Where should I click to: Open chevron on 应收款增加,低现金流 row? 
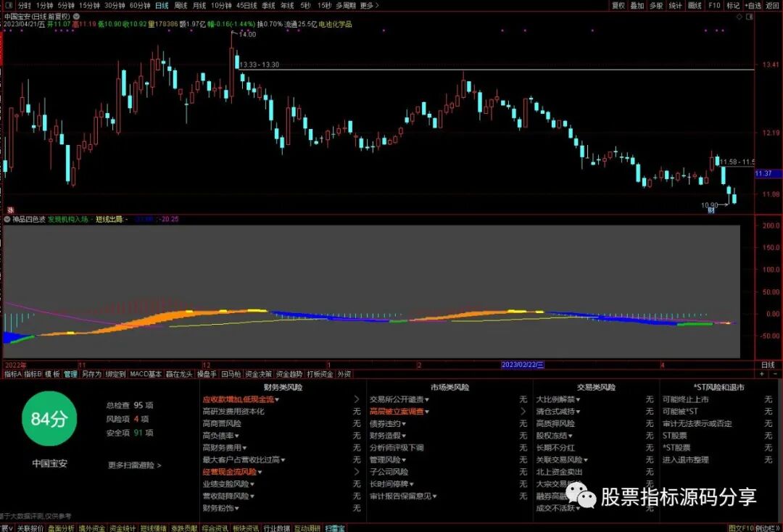click(x=357, y=399)
